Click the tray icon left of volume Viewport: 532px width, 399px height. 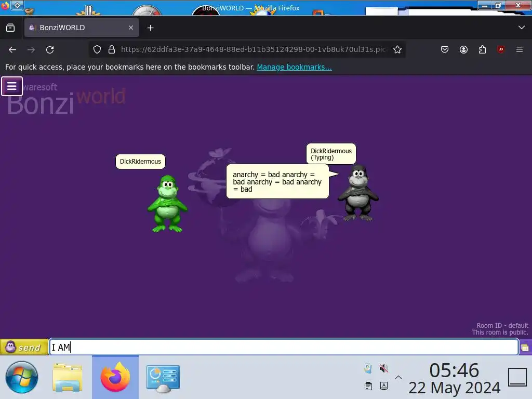[368, 368]
